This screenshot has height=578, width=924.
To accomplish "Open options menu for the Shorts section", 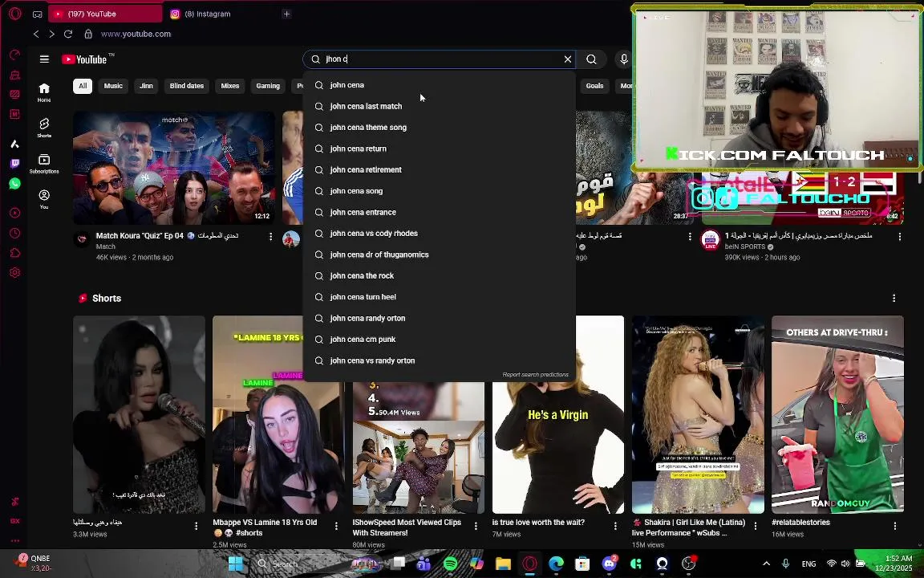I will point(894,299).
